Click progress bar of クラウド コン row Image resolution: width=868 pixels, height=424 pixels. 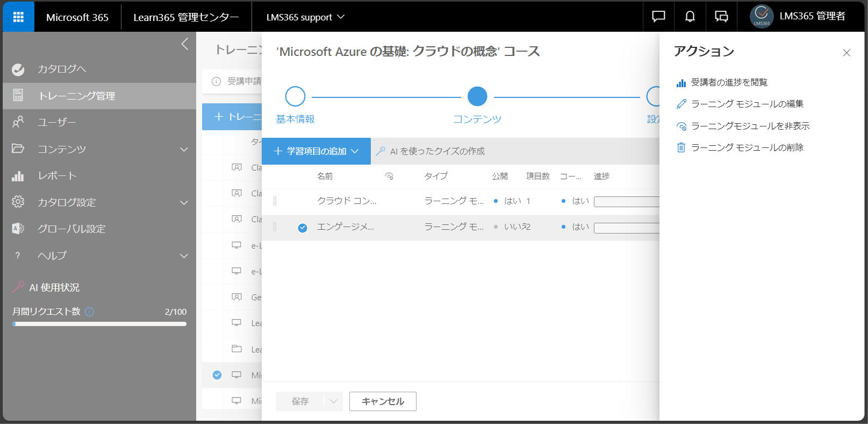627,202
